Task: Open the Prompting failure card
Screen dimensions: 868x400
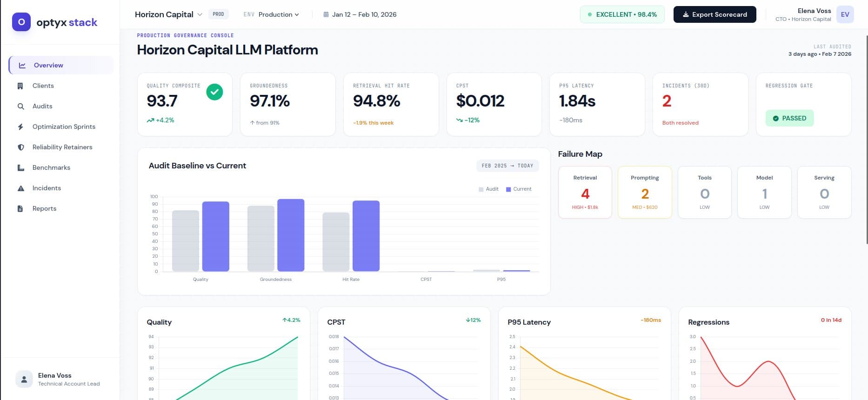Action: (x=645, y=192)
